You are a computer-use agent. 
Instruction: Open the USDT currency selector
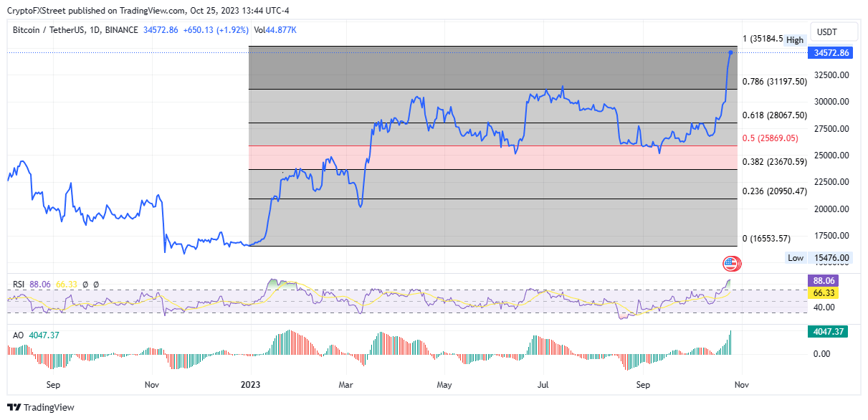click(827, 32)
